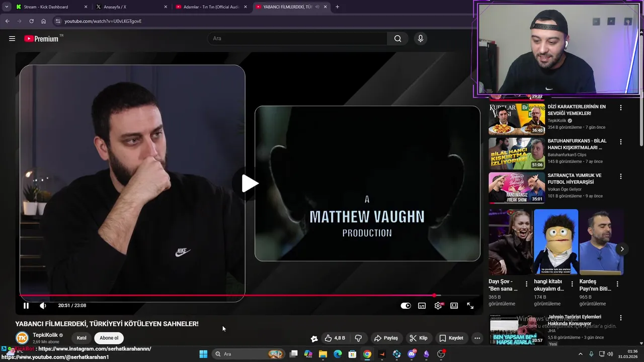Open options for Jahrein Terörist Eylemleri video
This screenshot has height=362, width=644.
[x=620, y=318]
